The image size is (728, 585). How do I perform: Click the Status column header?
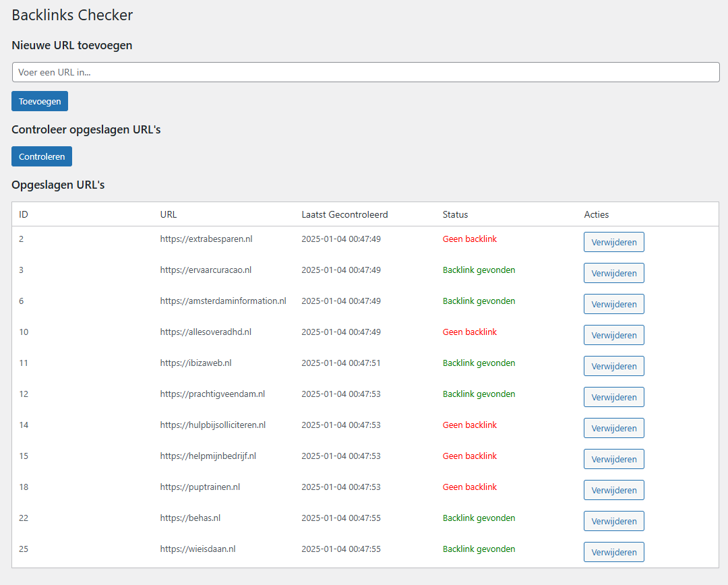point(455,214)
